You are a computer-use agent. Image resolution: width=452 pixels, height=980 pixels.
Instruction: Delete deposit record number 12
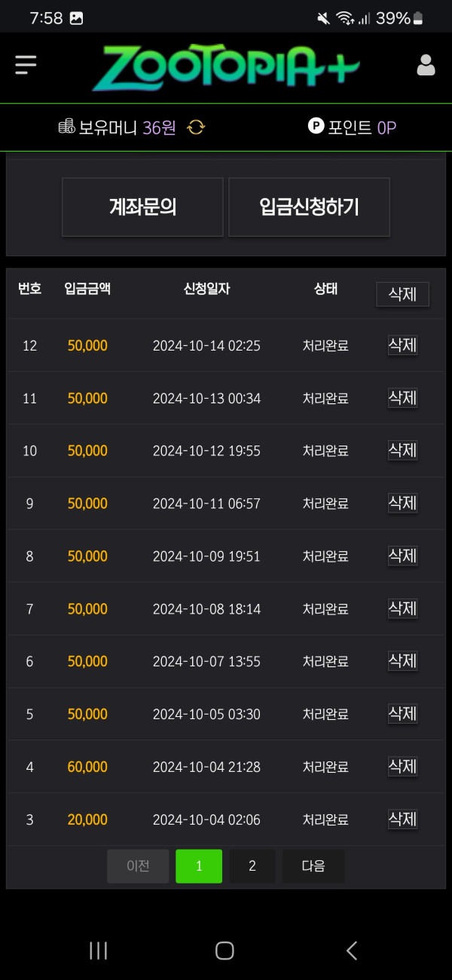click(x=402, y=345)
